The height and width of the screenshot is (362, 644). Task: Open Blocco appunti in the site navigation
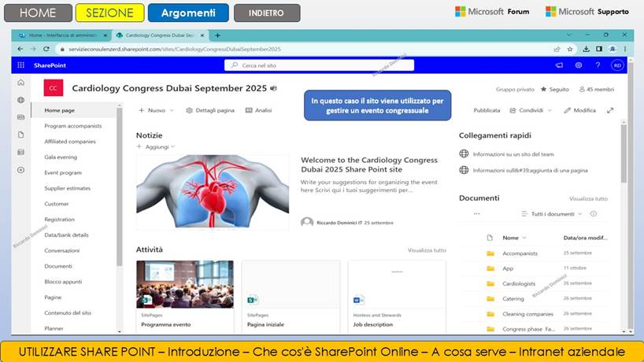tap(63, 282)
